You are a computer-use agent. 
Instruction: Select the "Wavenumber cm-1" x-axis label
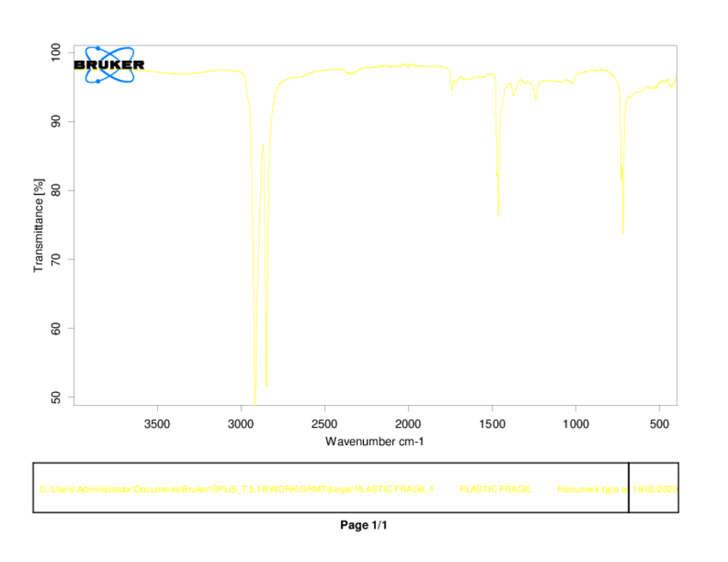coord(374,441)
